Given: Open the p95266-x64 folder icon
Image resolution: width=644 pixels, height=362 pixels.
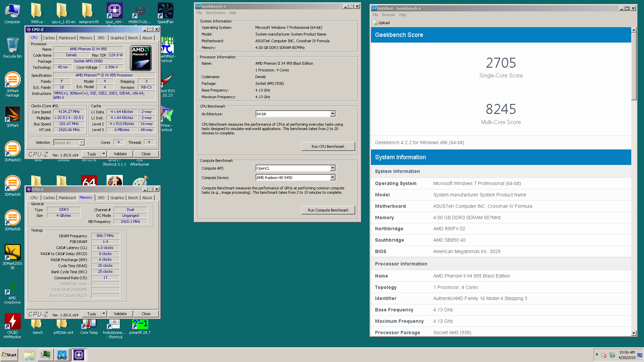Looking at the screenshot, I should click(63, 327).
